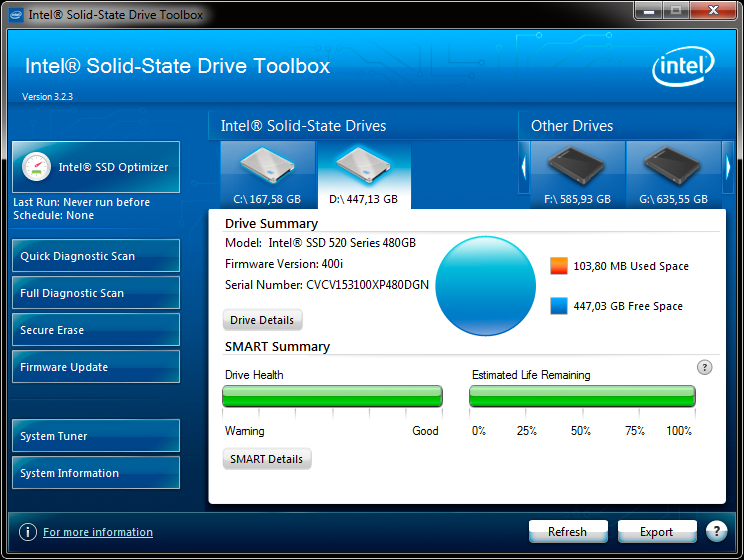
Task: Open Drive Details
Action: point(262,320)
